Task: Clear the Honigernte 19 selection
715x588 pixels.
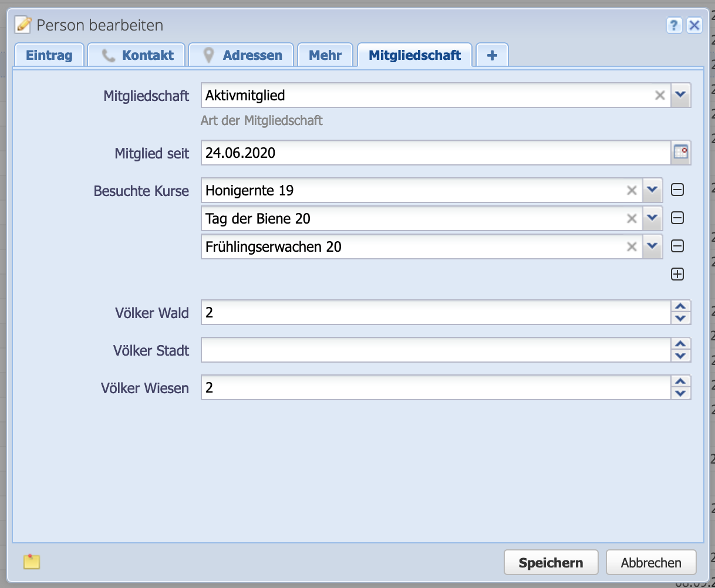Action: tap(632, 190)
